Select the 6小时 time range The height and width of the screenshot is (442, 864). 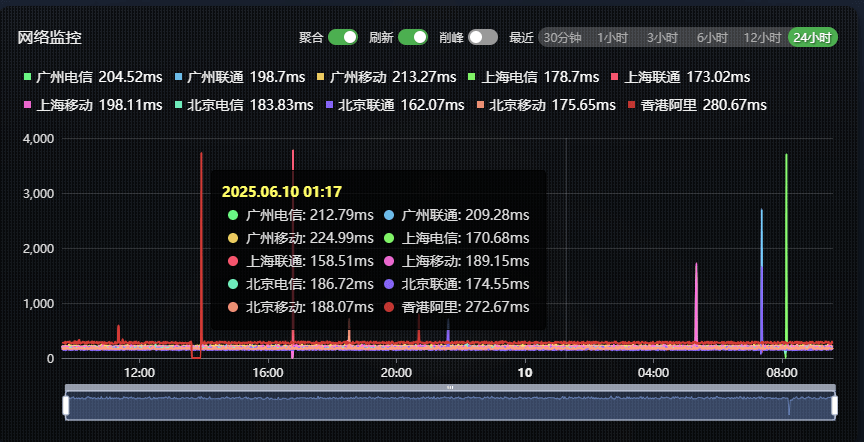712,38
